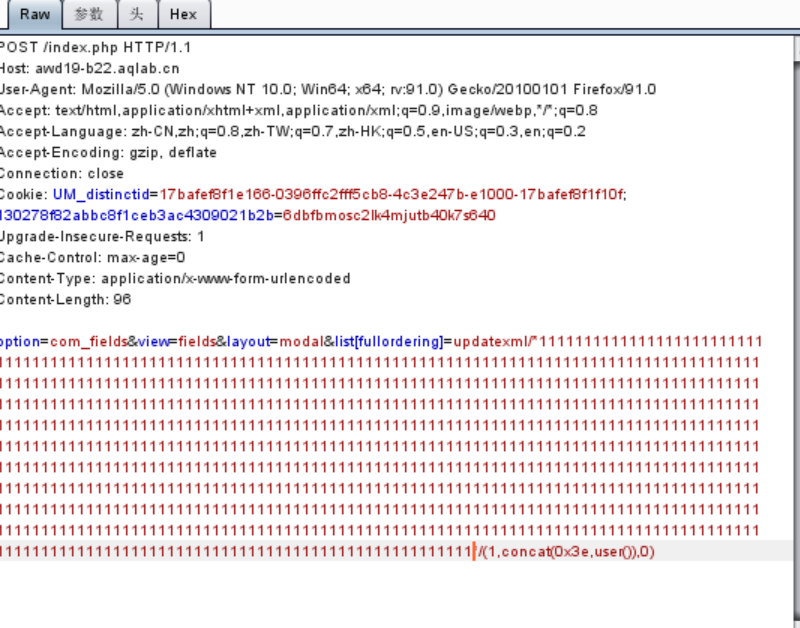800x628 pixels.
Task: Click the cookie value starting 17bafef8f1e166
Action: pyautogui.click(x=393, y=194)
